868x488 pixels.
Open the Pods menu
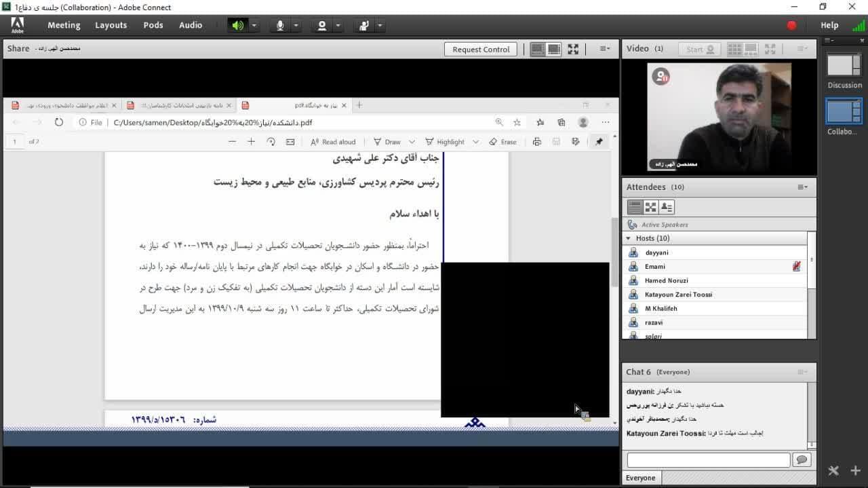coord(153,25)
